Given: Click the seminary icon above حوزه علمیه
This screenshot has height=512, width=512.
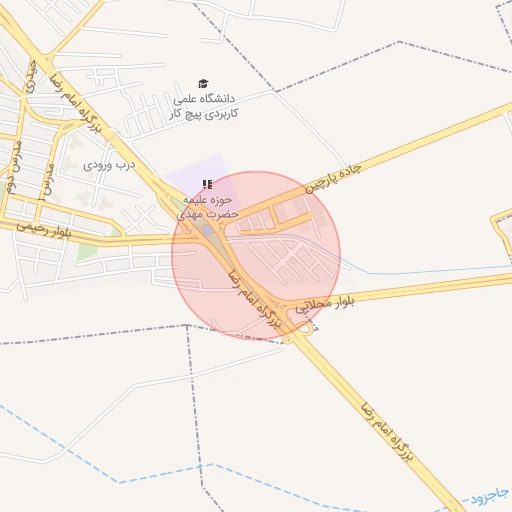Looking at the screenshot, I should click(x=207, y=184).
